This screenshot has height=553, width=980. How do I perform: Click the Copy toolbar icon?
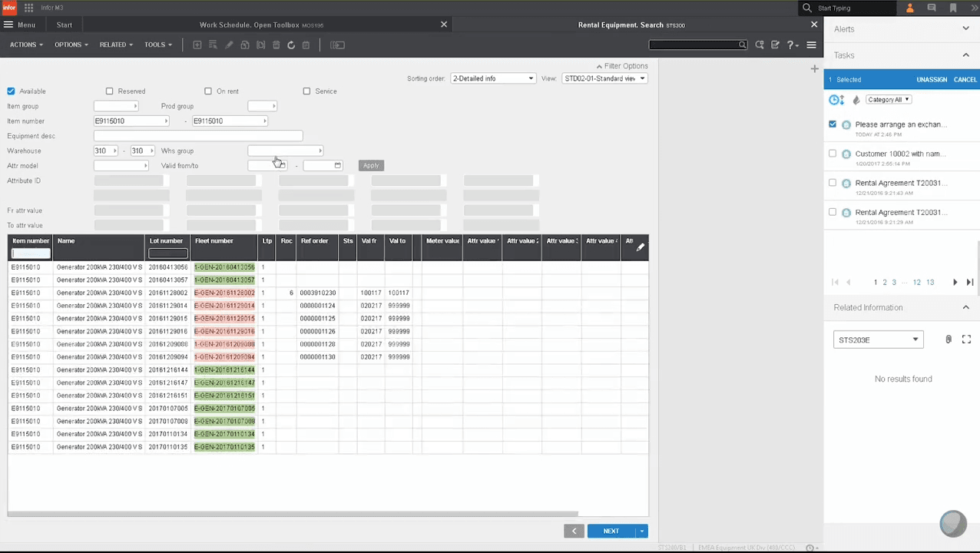coord(245,45)
